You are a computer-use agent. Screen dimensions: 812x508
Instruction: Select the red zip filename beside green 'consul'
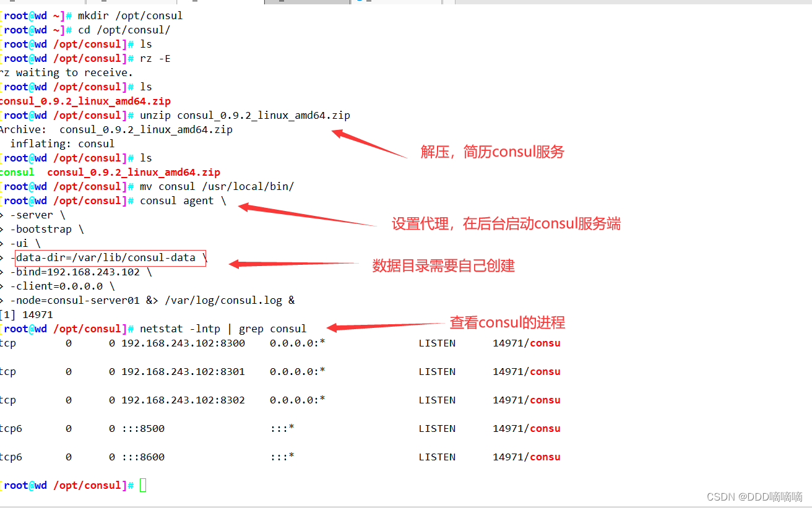coord(134,172)
